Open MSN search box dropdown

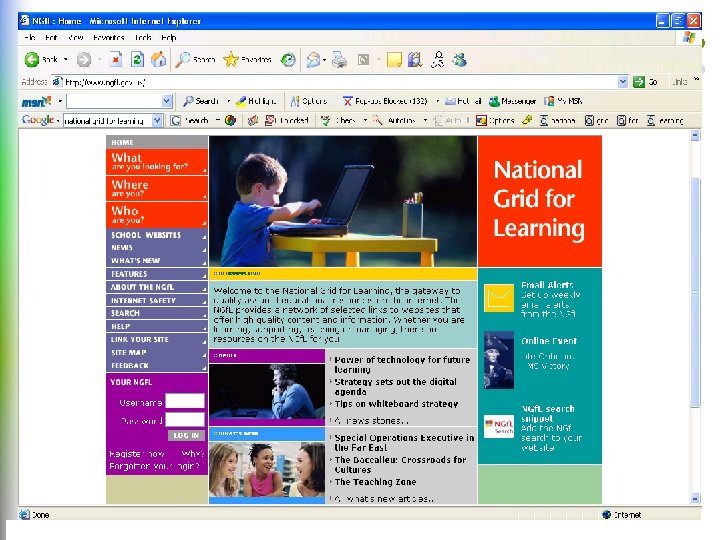[x=167, y=101]
